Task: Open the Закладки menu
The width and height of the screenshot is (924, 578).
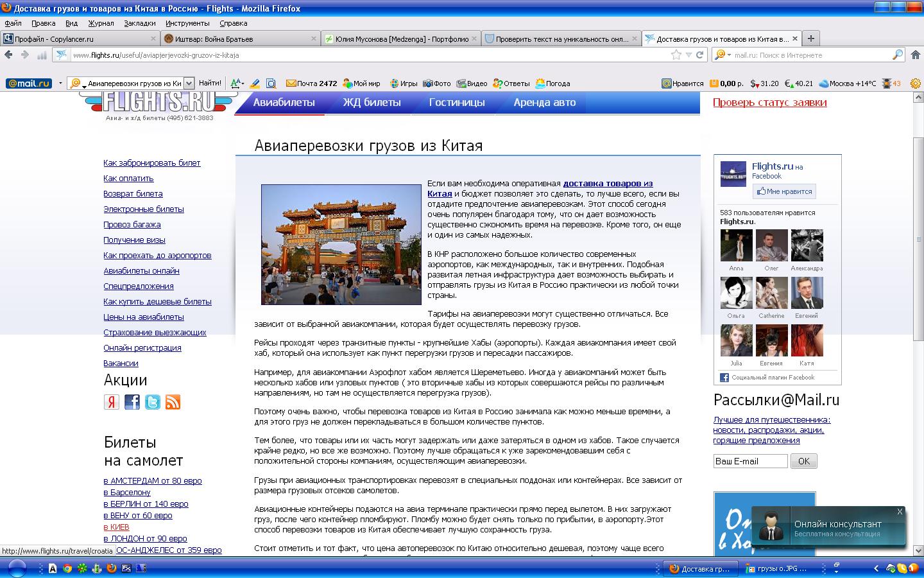Action: 140,23
